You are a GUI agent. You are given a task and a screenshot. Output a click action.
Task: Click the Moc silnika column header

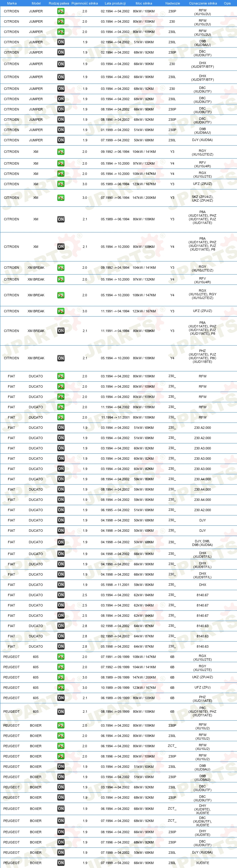[144, 3]
